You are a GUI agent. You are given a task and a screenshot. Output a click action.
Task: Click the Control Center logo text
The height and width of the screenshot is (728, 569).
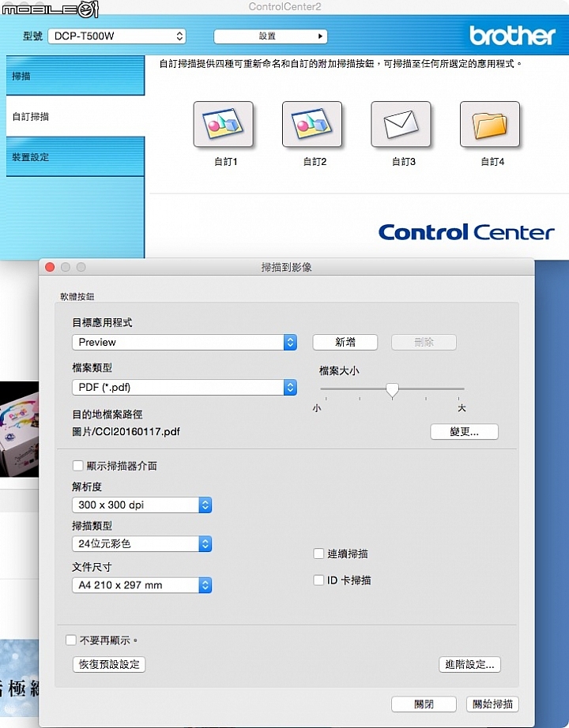466,231
